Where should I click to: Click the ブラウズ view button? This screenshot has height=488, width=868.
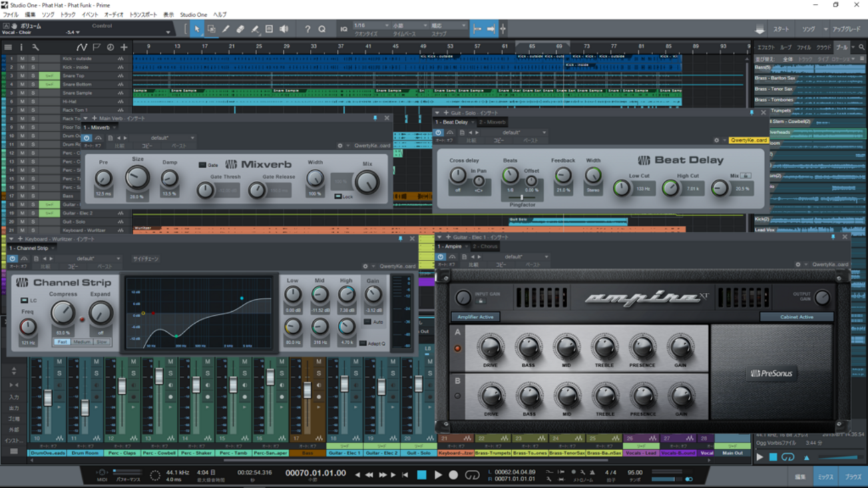click(853, 477)
